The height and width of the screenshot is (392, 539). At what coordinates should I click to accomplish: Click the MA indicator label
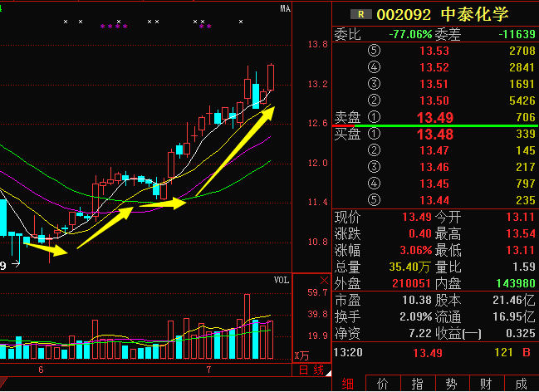point(285,9)
